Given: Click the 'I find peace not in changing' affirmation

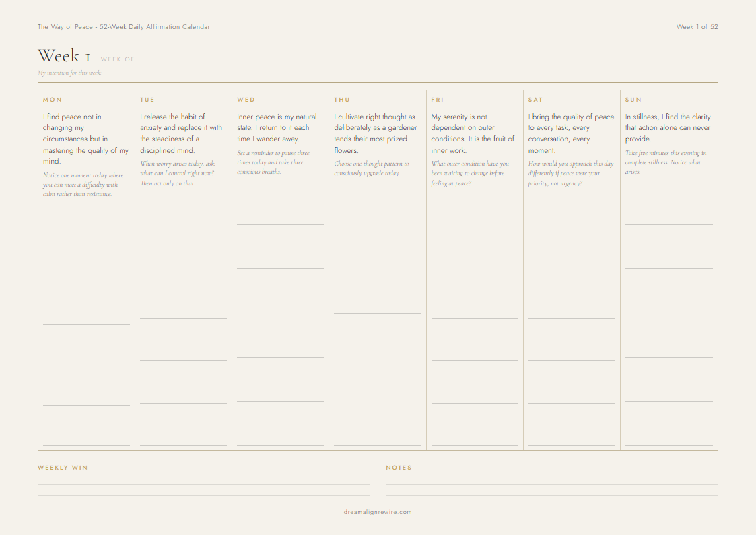Looking at the screenshot, I should click(x=85, y=139).
